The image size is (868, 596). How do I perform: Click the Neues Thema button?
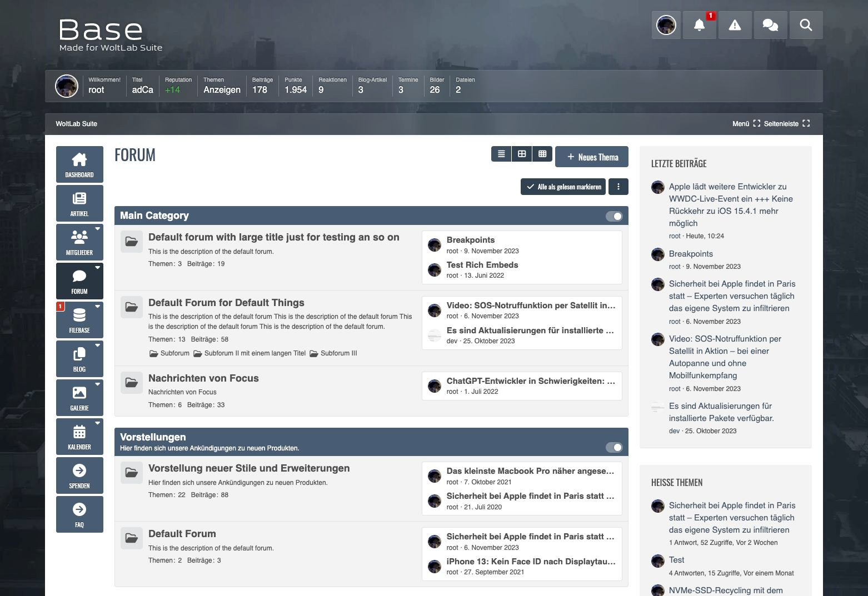[x=592, y=157]
